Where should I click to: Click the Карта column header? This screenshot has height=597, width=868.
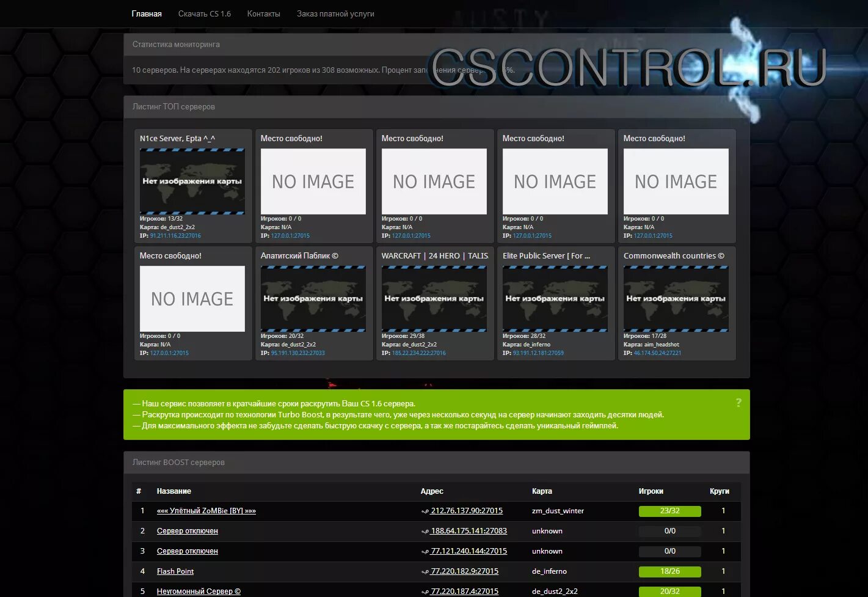click(x=542, y=491)
